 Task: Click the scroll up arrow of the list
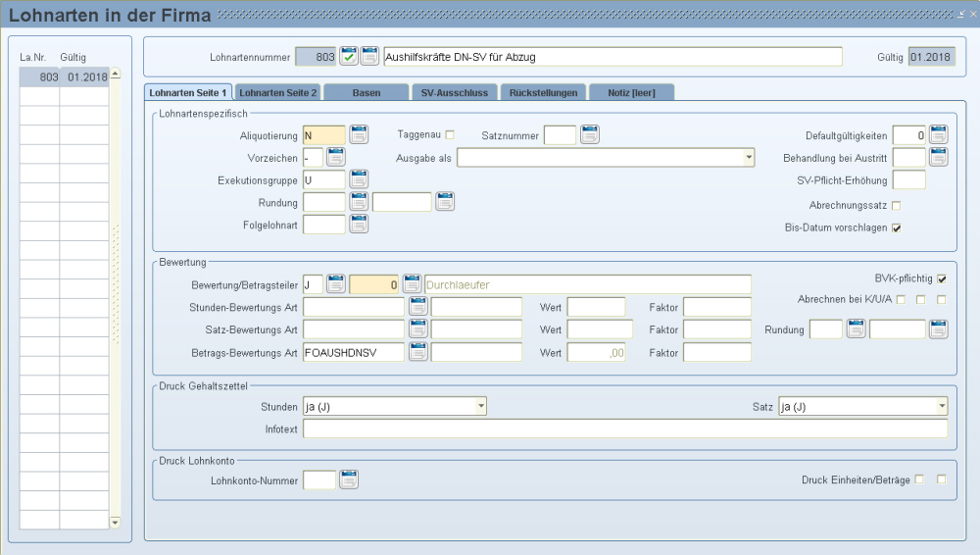tap(115, 74)
